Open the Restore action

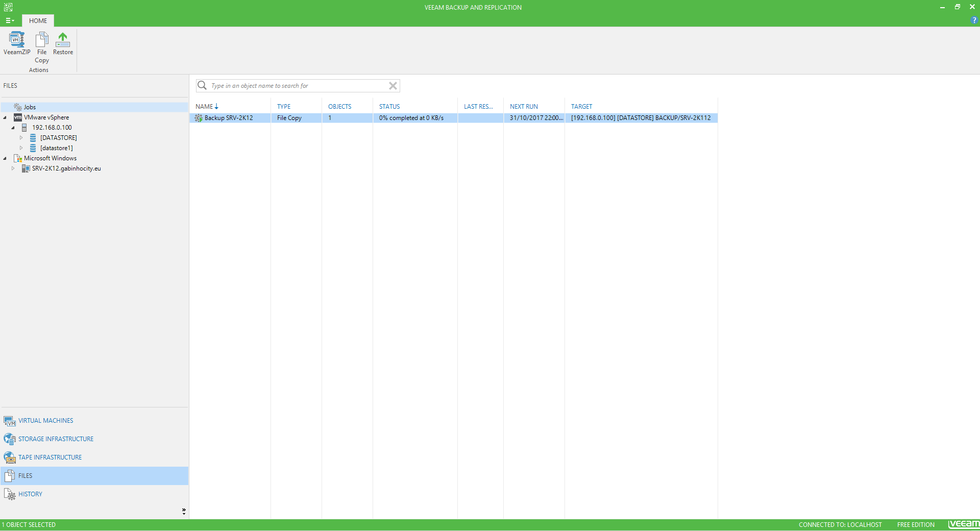[x=63, y=43]
